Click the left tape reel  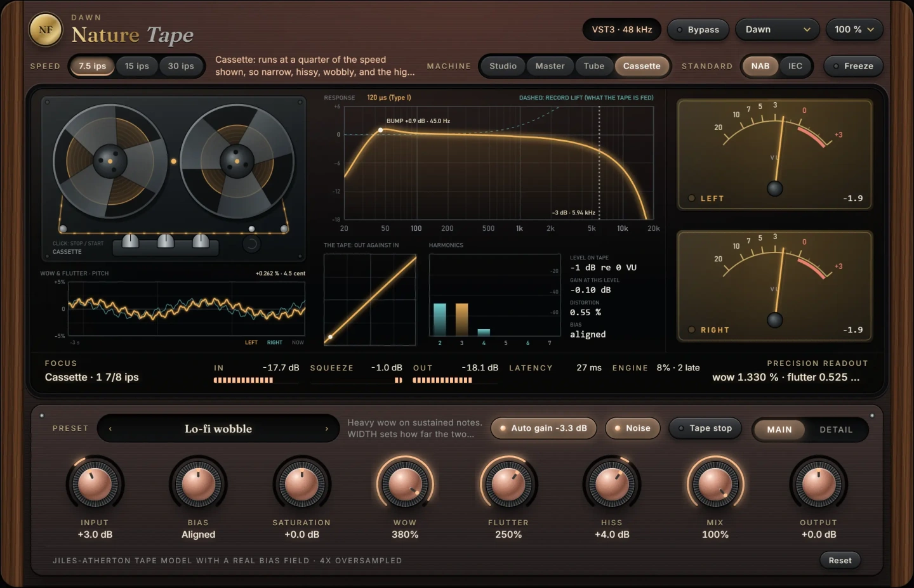(x=110, y=161)
